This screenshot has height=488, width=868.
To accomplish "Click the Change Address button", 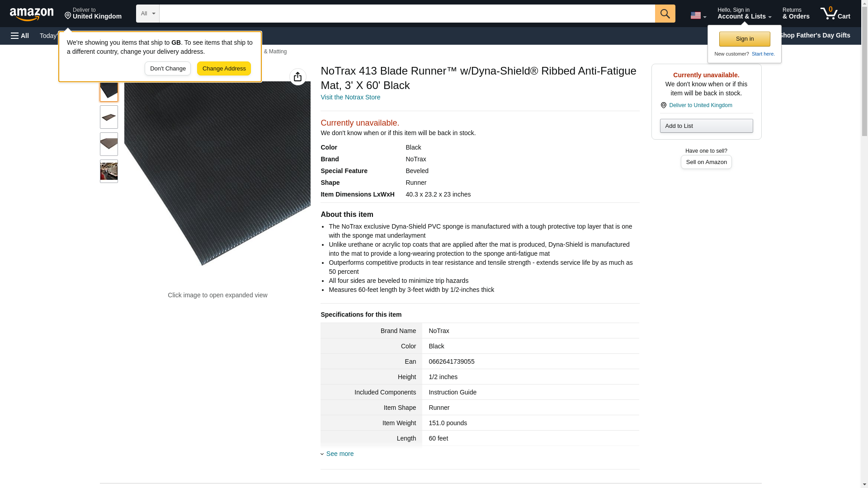I will [224, 69].
